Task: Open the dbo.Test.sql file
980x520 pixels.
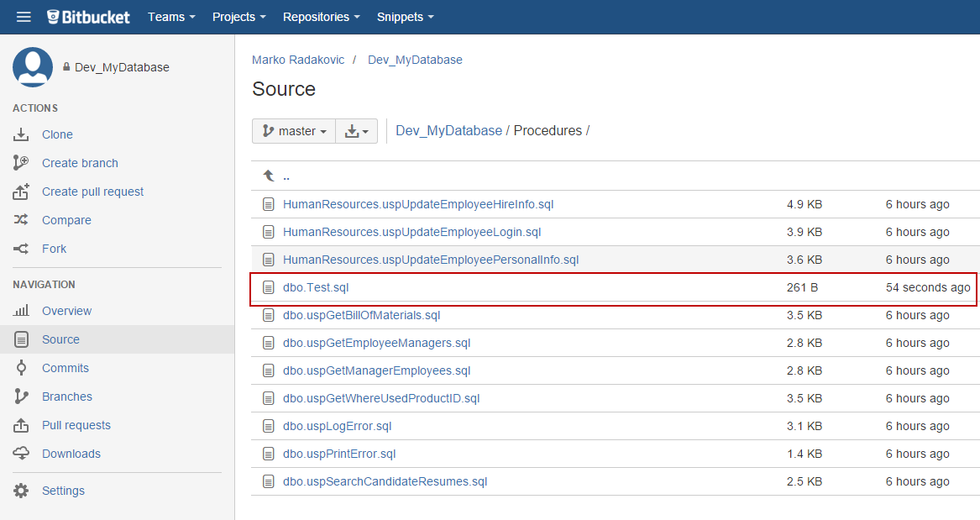Action: [x=316, y=287]
